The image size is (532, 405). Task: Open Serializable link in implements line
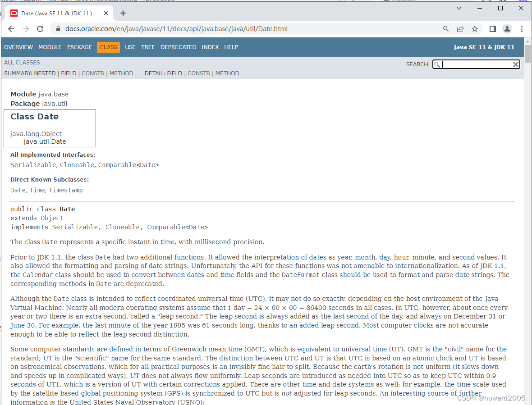[75, 227]
